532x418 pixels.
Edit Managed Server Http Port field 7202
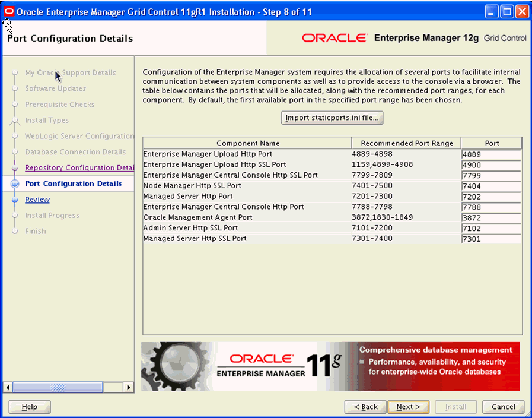click(x=491, y=197)
